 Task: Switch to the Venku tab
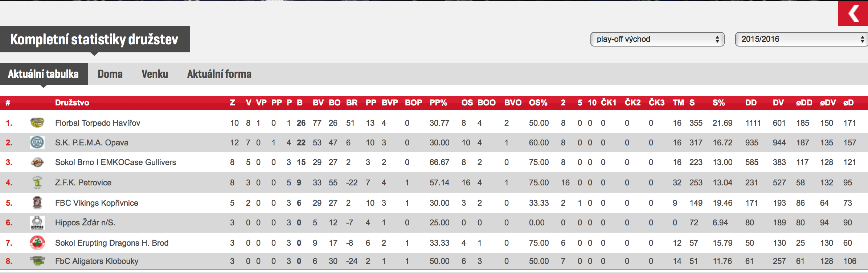click(155, 74)
